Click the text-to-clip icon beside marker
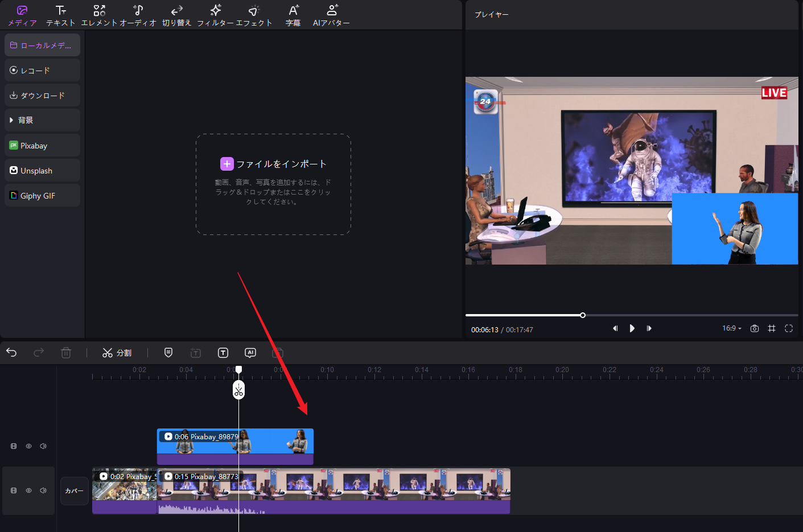Image resolution: width=803 pixels, height=532 pixels. 196,353
